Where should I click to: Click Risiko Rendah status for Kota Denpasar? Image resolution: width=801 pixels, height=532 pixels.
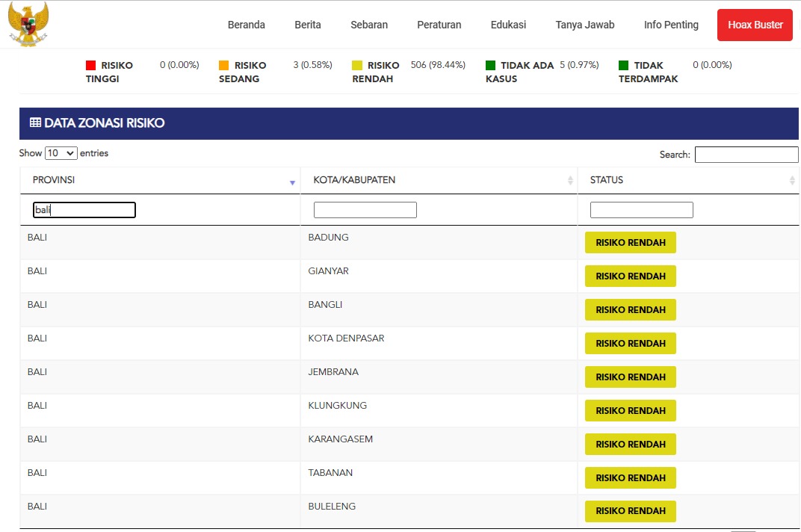coord(631,344)
